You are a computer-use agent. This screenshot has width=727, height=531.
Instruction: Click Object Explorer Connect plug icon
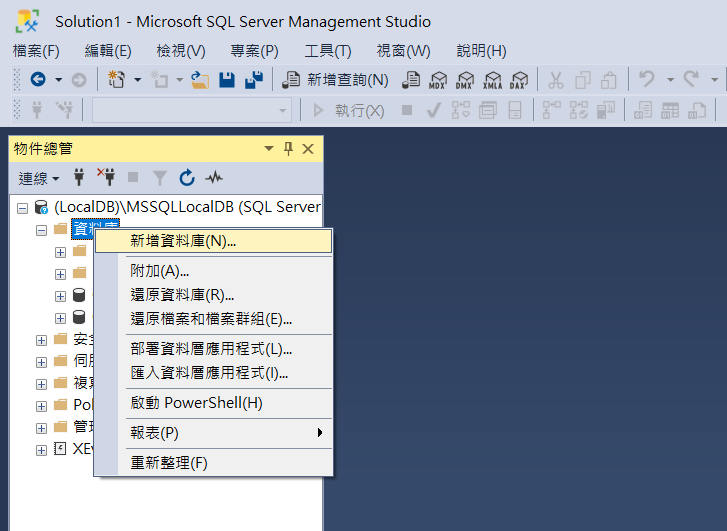coord(79,178)
